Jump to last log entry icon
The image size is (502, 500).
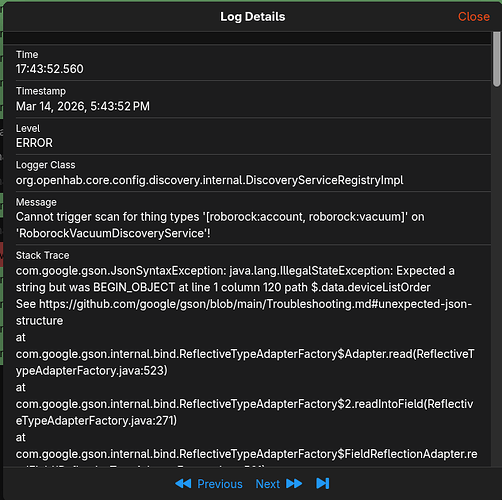click(323, 483)
